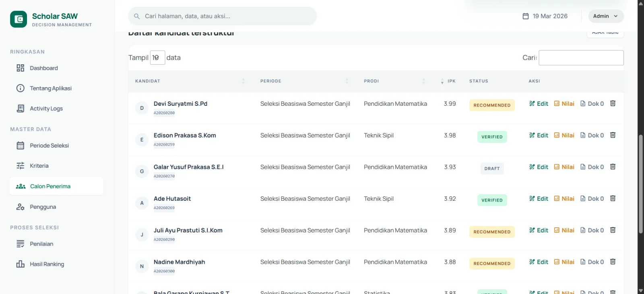This screenshot has height=294, width=644.
Task: Sort table by Kandidat column
Action: [189, 81]
